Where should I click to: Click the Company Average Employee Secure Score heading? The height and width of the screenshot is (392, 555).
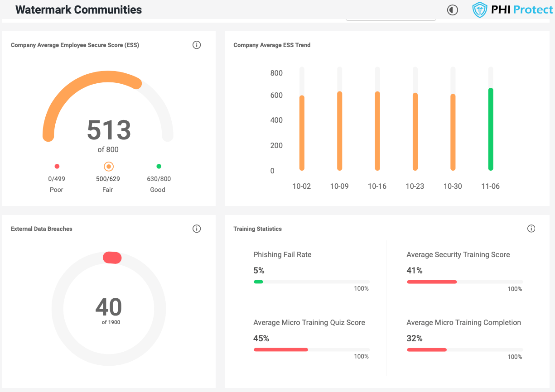[x=75, y=45]
